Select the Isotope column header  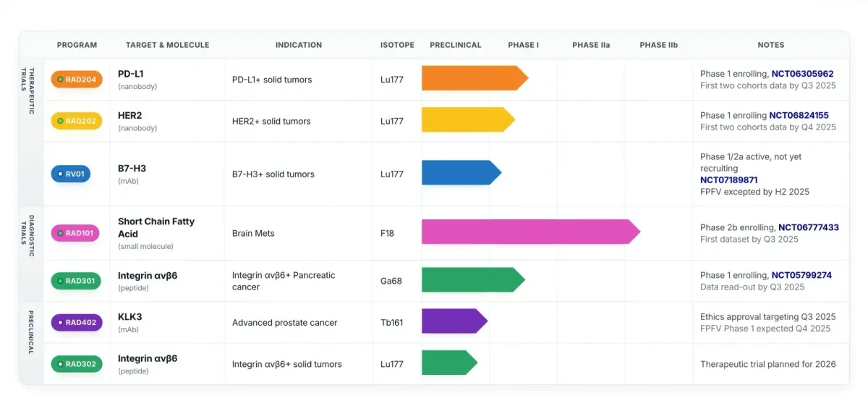tap(397, 45)
